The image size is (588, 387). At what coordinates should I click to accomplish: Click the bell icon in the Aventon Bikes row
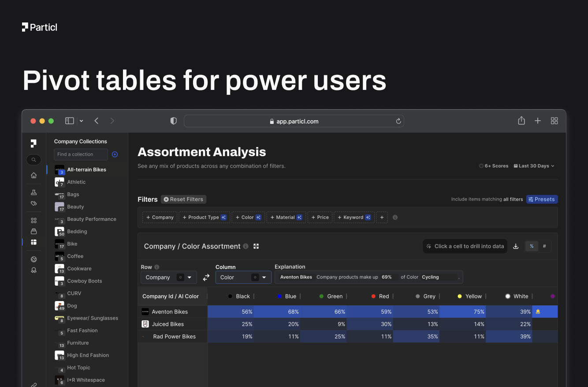[538, 312]
